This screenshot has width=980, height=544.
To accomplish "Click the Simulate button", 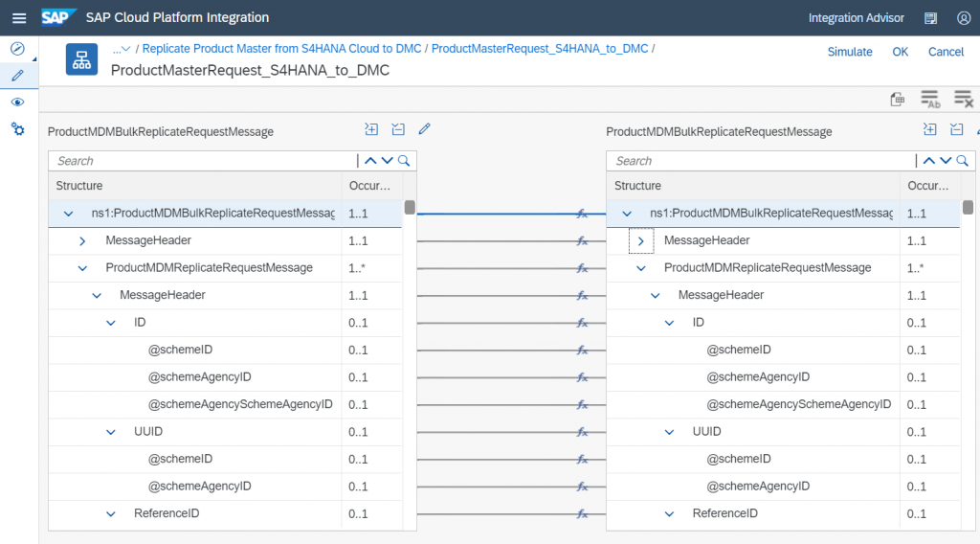I will [850, 52].
